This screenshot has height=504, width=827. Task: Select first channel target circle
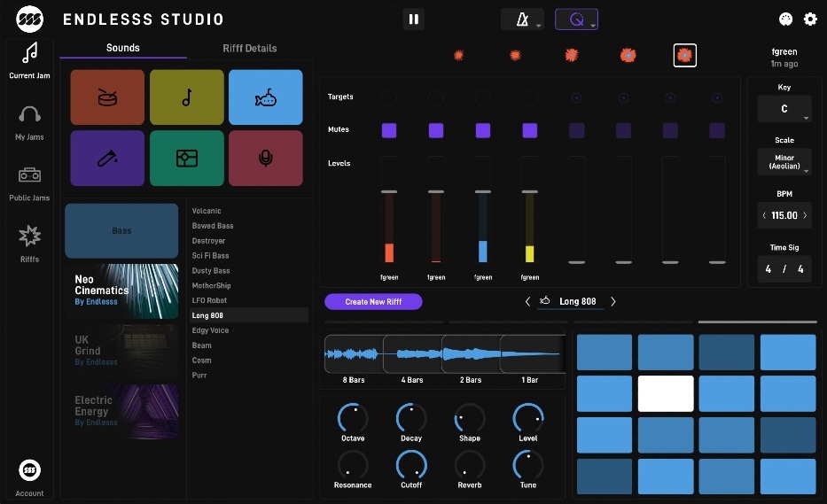tap(389, 97)
